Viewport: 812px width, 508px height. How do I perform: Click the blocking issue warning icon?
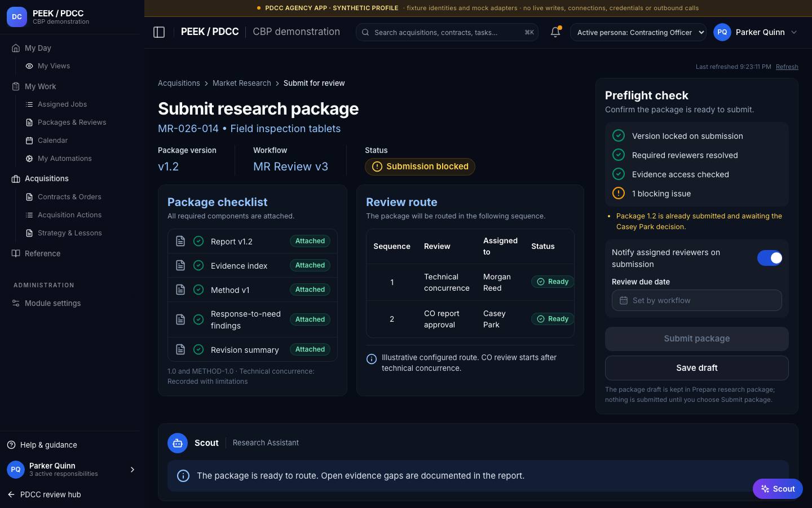(x=619, y=193)
